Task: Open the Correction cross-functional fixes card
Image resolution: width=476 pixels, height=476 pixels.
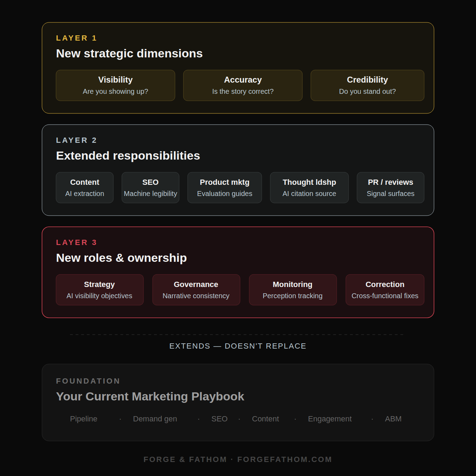Action: [385, 289]
